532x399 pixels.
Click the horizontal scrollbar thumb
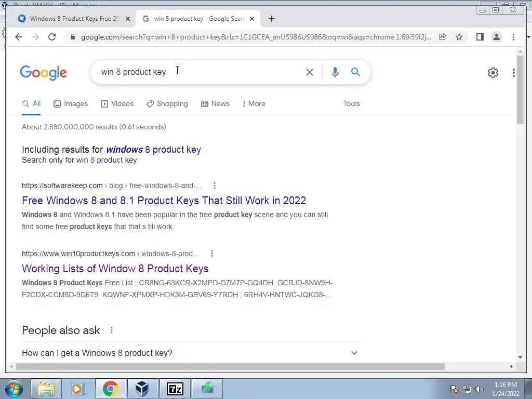pyautogui.click(x=230, y=366)
